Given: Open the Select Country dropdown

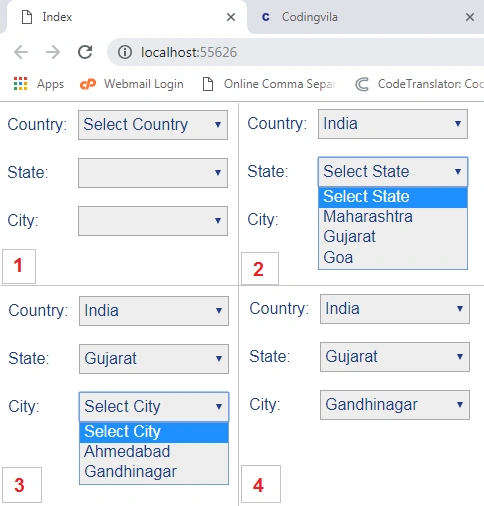Looking at the screenshot, I should click(x=153, y=125).
